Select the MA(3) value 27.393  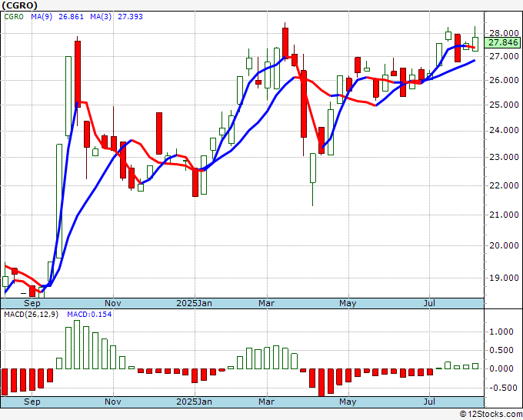pos(130,16)
